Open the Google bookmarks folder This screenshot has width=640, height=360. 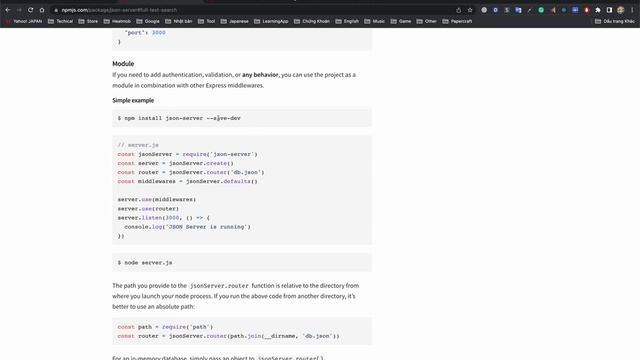coord(148,21)
